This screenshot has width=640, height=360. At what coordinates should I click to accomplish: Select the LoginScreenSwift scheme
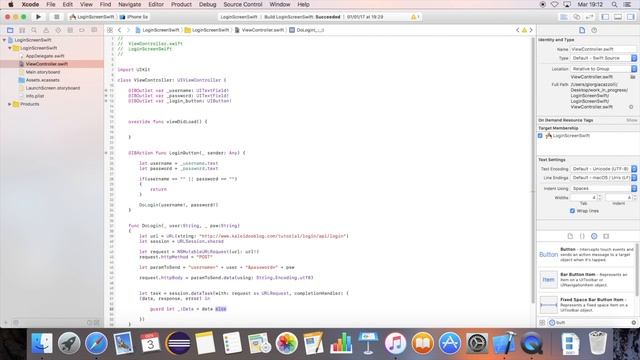[92, 17]
